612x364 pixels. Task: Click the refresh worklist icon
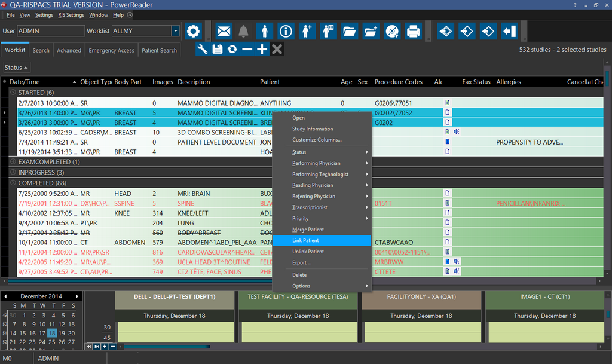232,50
